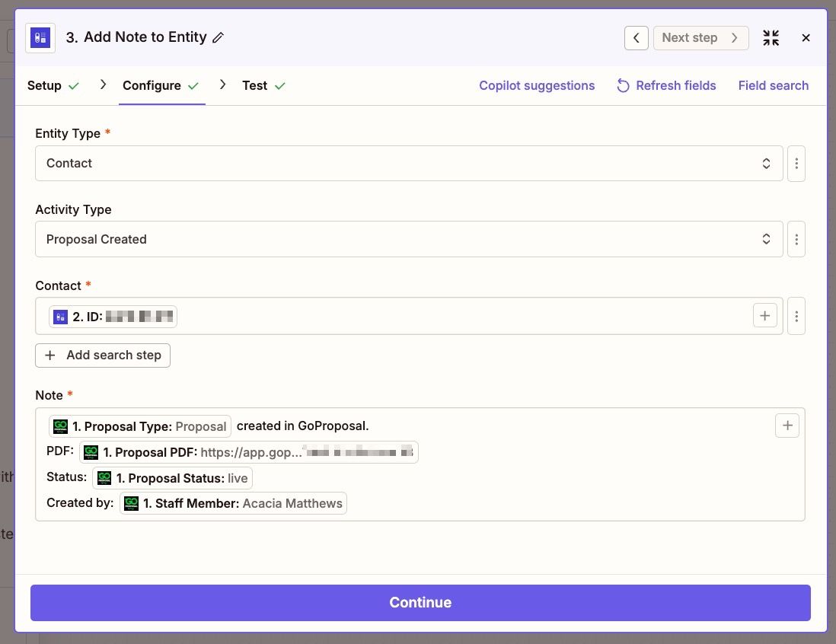
Task: Click the 'Activity Type' field label
Action: click(x=73, y=209)
